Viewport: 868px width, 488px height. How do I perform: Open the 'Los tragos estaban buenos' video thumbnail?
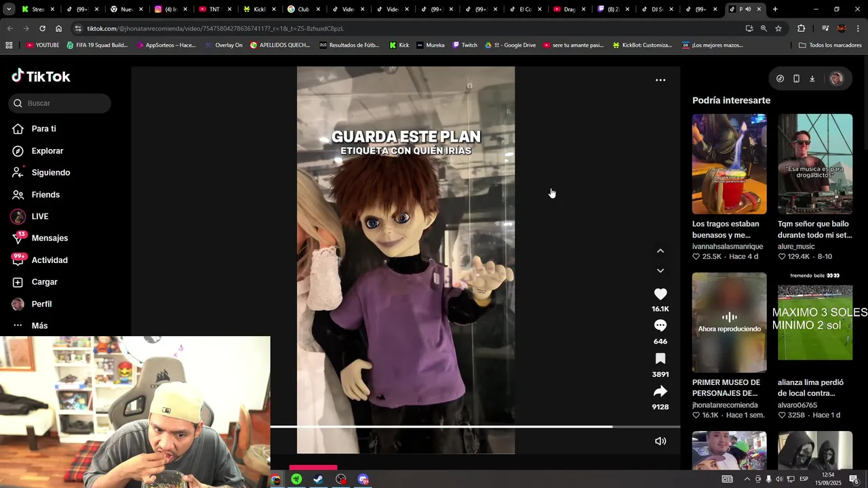729,164
